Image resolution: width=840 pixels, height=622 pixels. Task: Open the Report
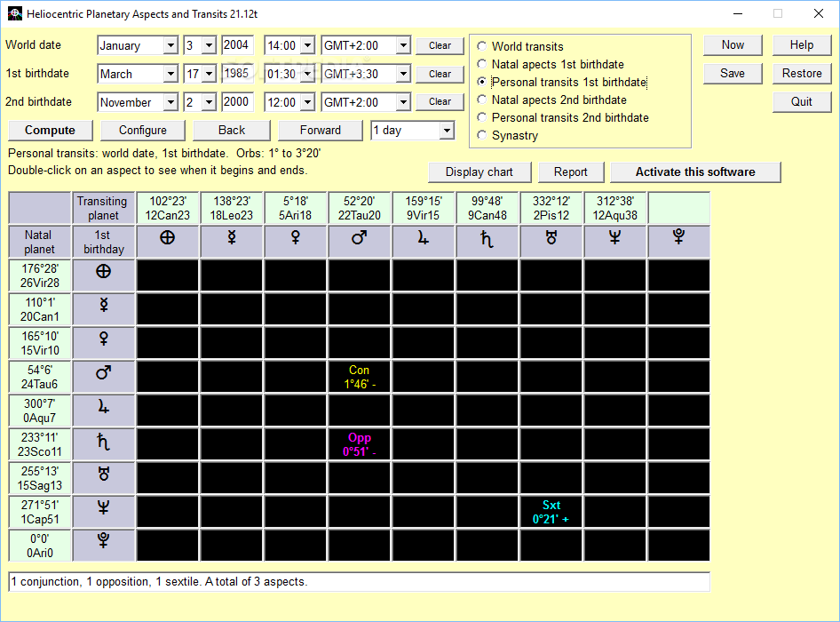[x=571, y=172]
